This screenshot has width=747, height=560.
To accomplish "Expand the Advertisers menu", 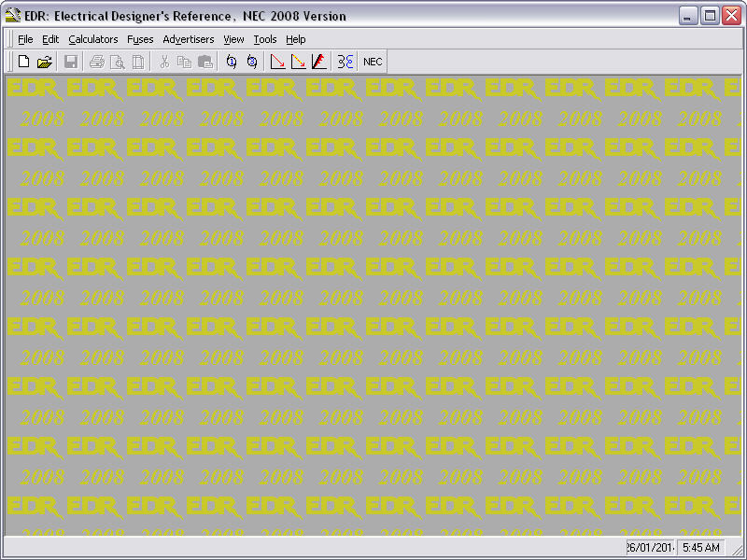I will click(188, 39).
